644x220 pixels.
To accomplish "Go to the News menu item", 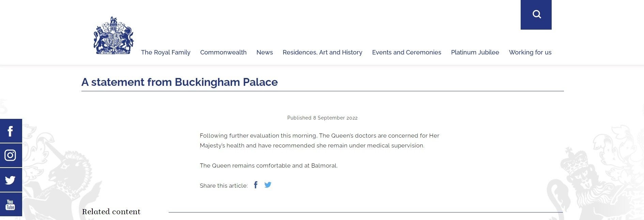I will pos(264,52).
